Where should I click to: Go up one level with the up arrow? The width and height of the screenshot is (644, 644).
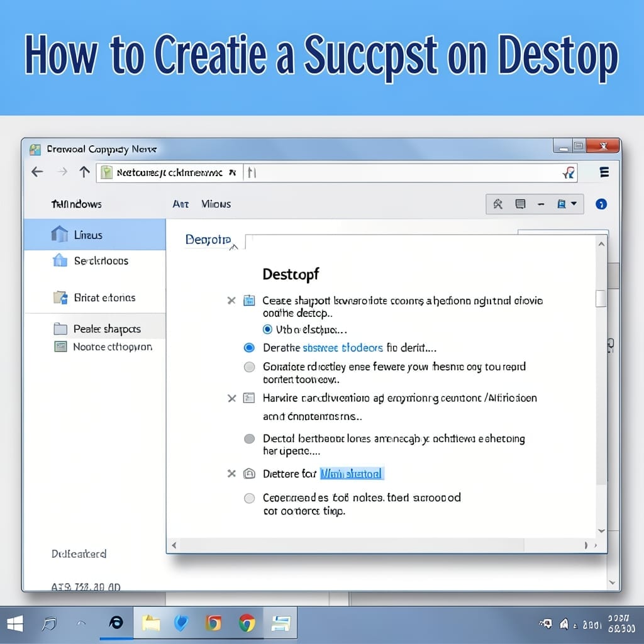[85, 172]
